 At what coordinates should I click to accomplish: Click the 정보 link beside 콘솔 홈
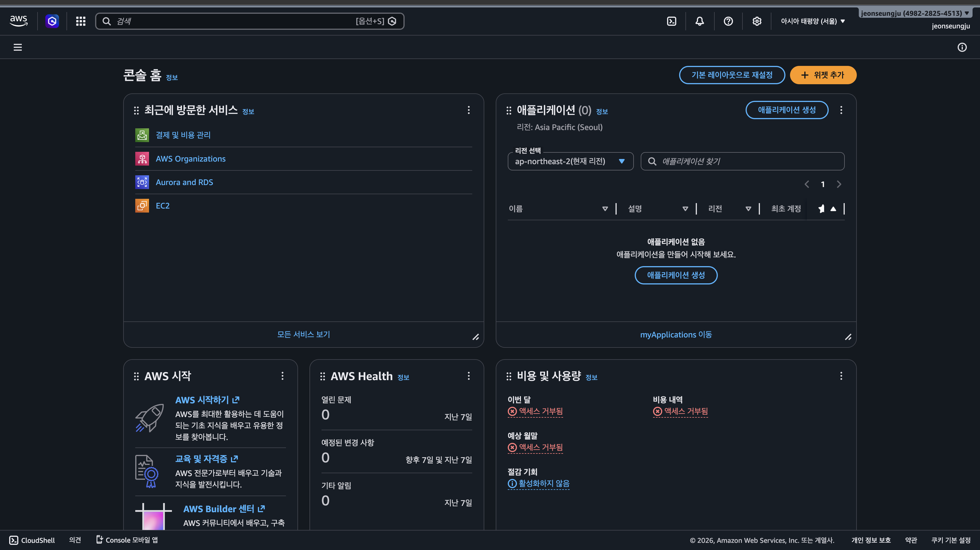tap(172, 78)
